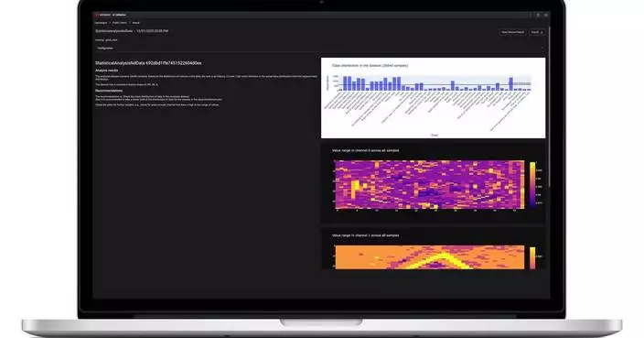
Task: Select the last breadcrumb item
Action: 135,23
